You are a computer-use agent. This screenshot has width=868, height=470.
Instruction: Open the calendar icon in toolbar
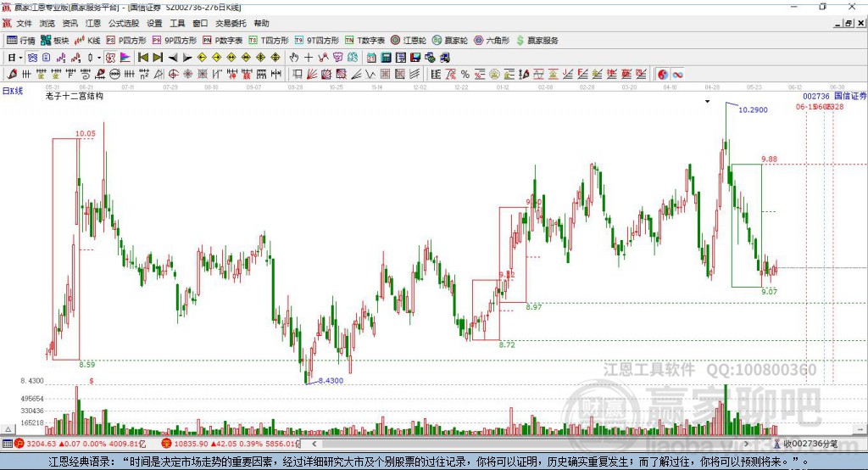(371, 58)
